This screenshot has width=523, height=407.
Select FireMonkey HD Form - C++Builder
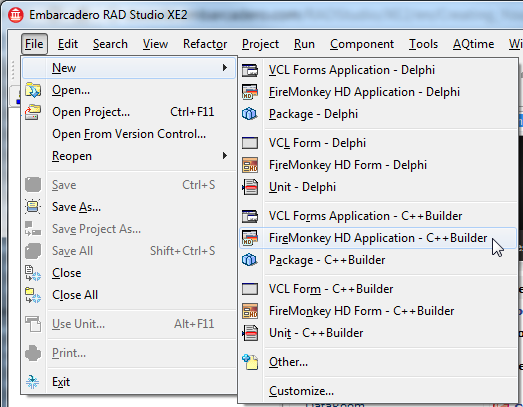click(378, 311)
